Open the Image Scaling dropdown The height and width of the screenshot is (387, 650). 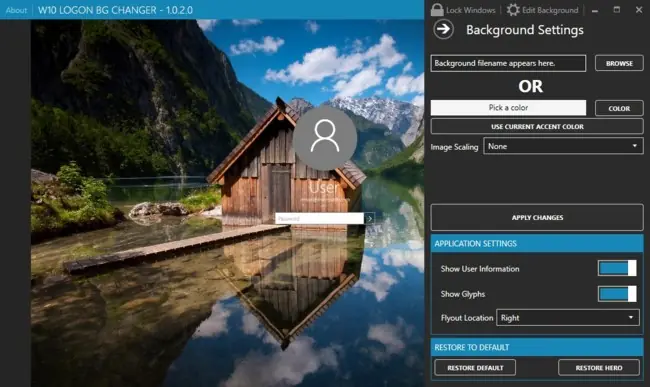coord(563,146)
